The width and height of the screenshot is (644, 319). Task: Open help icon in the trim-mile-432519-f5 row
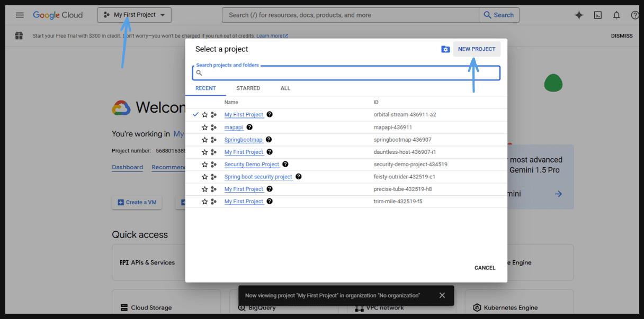pos(270,201)
